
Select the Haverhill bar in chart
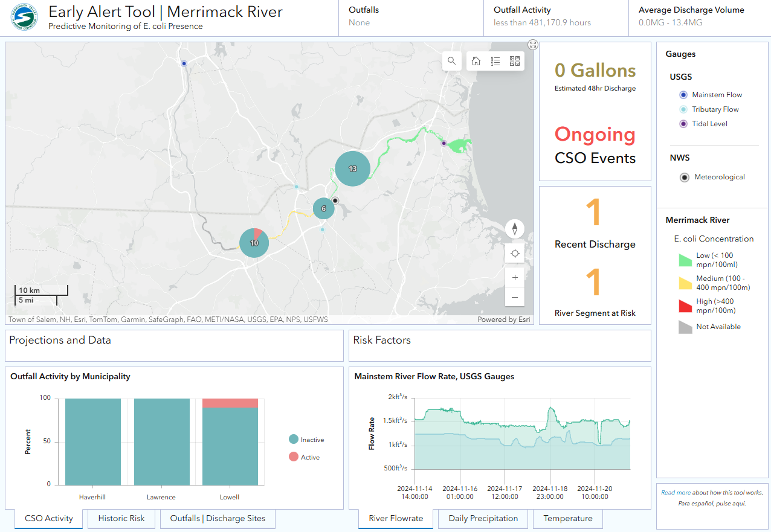[93, 441]
